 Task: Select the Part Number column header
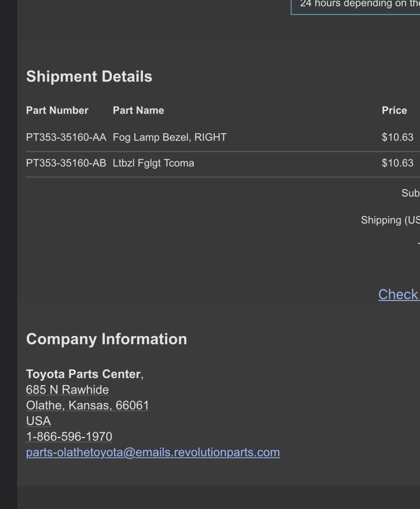57,110
